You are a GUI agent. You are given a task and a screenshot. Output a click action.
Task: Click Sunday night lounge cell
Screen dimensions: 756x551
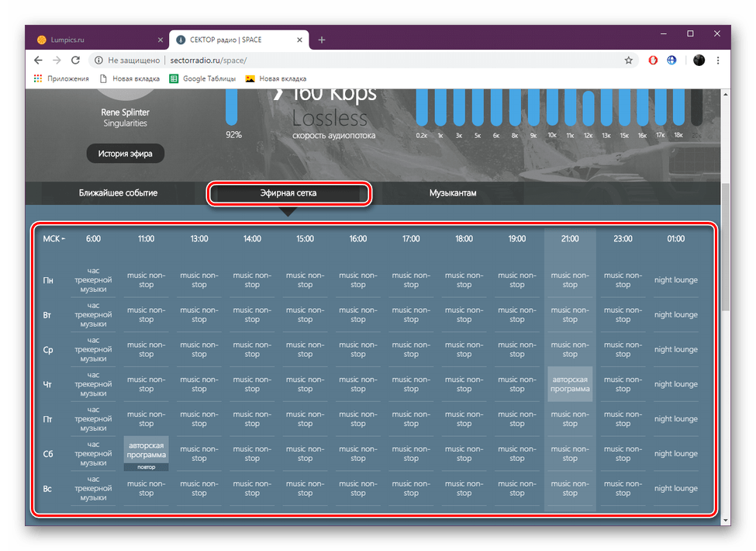pos(675,488)
